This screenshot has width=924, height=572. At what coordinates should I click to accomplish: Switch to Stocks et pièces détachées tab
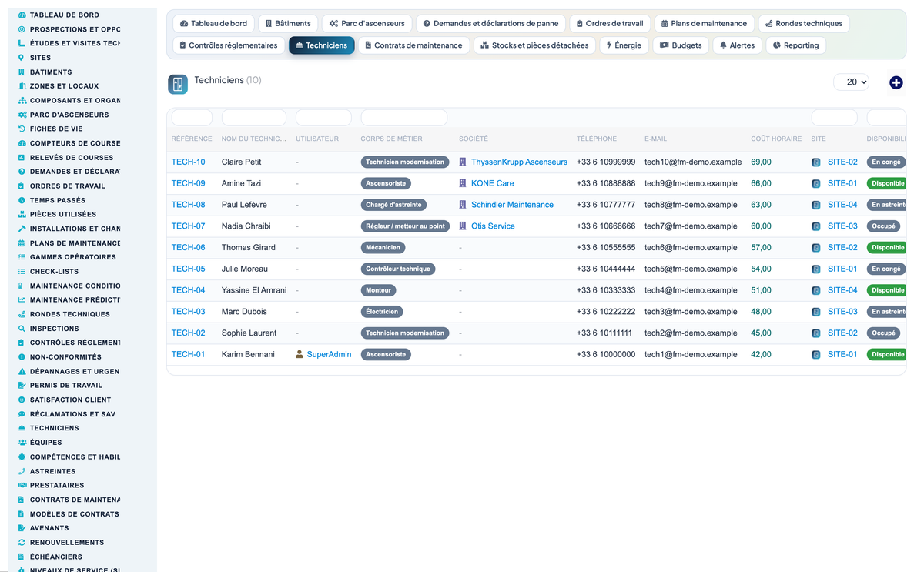point(534,45)
